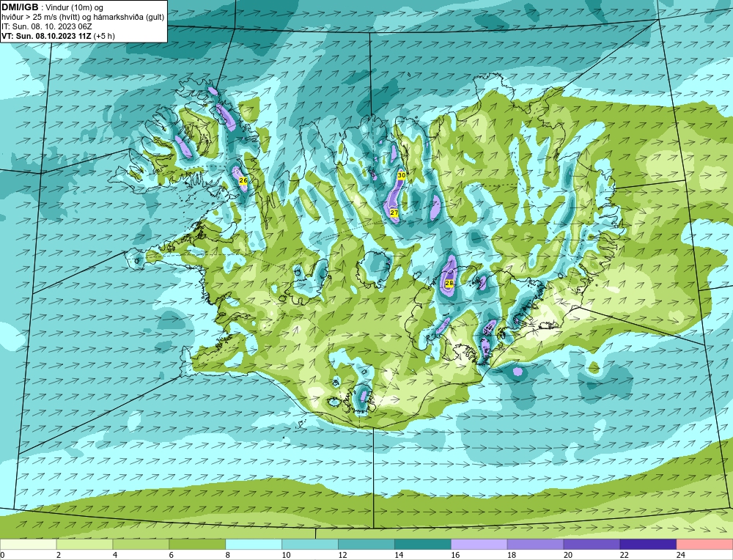Click the legend scale number 6
Viewport: 733px width, 560px height.
[x=172, y=555]
